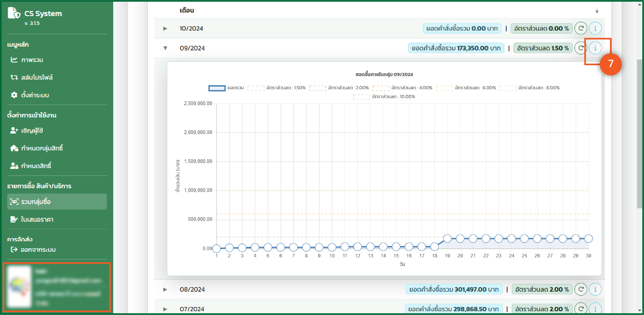This screenshot has height=315, width=644.
Task: Collapse the 09/2024 month row
Action: coord(165,48)
